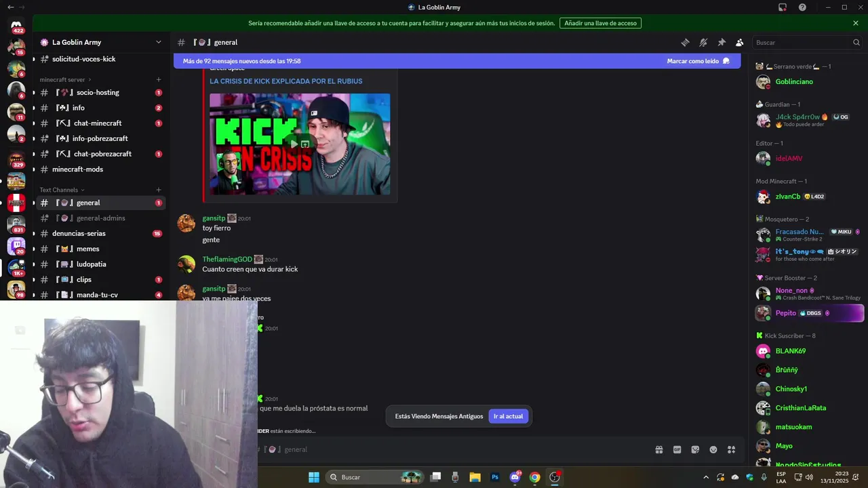Screen dimensions: 868x488
Task: Open the apps icon in message bar
Action: click(x=732, y=449)
